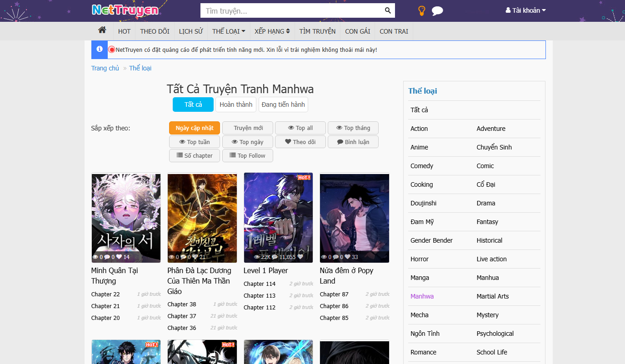Screen dimensions: 625x364
Task: Click the NetTruyen logo
Action: pyautogui.click(x=125, y=10)
